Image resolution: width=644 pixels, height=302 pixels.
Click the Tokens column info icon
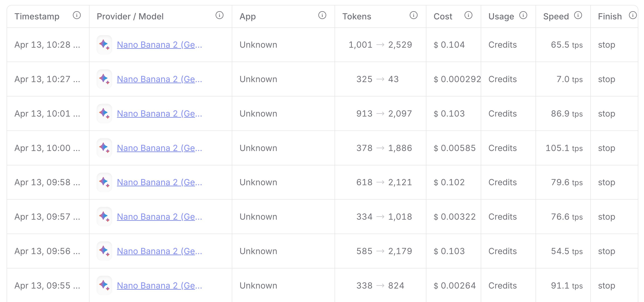pos(414,16)
